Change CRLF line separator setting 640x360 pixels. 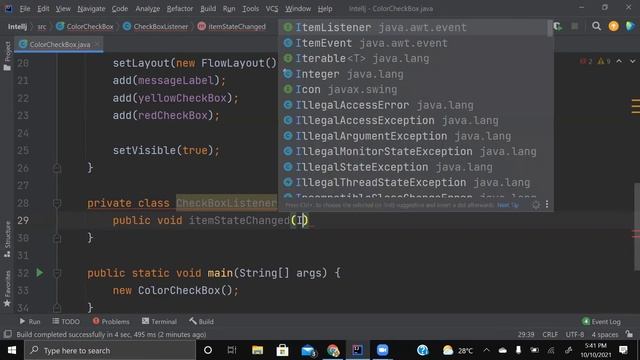pyautogui.click(x=550, y=334)
